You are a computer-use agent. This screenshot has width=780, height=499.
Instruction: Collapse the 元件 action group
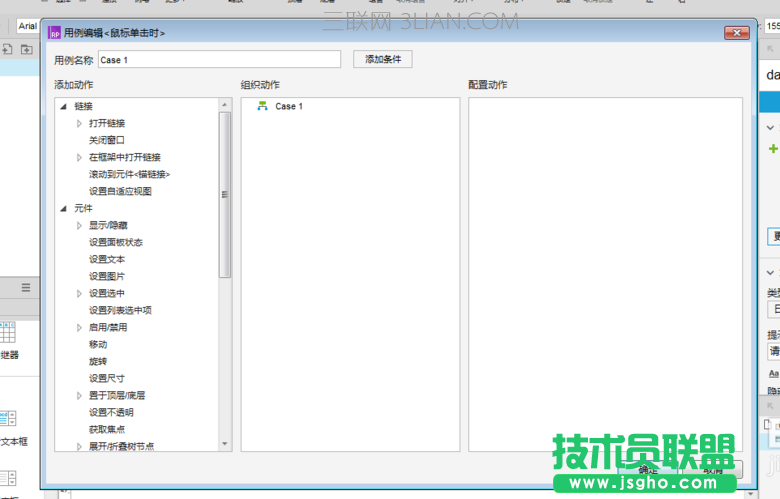tap(64, 208)
